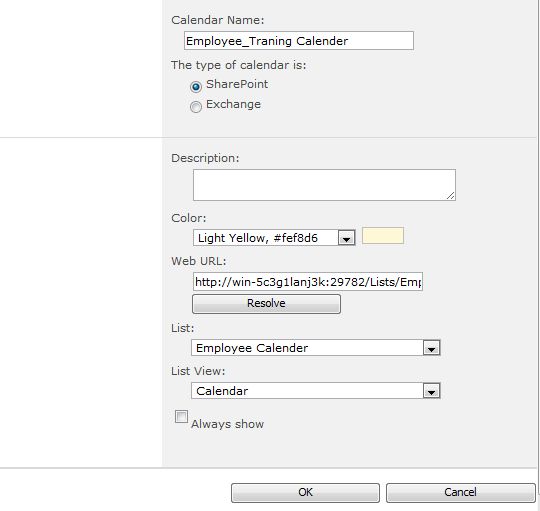Click the light yellow color preview swatch
Screen dimensions: 540x511
[x=383, y=236]
